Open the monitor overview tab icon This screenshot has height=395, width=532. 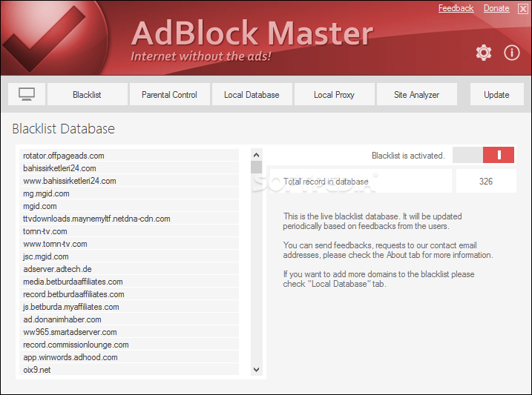click(27, 94)
